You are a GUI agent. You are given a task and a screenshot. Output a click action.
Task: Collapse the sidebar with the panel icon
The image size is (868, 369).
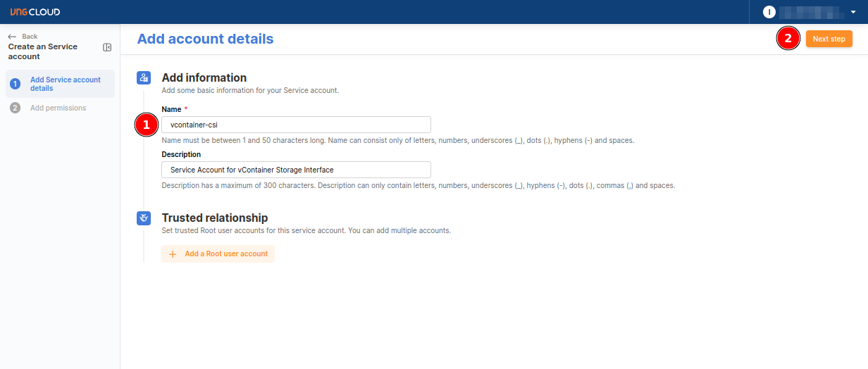point(107,47)
